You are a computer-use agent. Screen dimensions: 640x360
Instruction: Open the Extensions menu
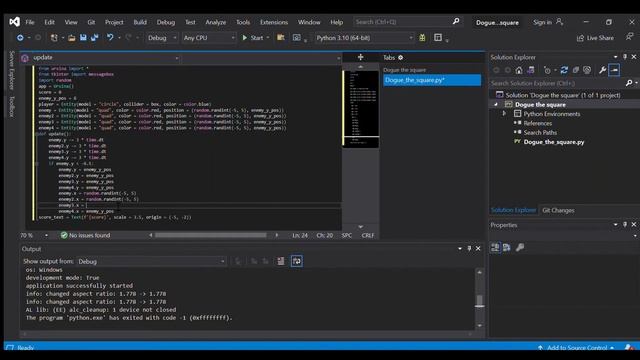pos(274,22)
